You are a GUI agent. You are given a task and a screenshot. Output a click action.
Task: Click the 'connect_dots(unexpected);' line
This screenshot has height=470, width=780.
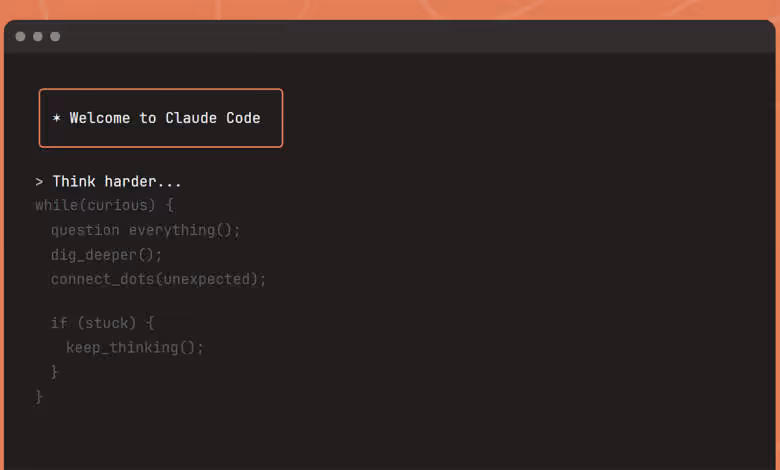coord(158,279)
